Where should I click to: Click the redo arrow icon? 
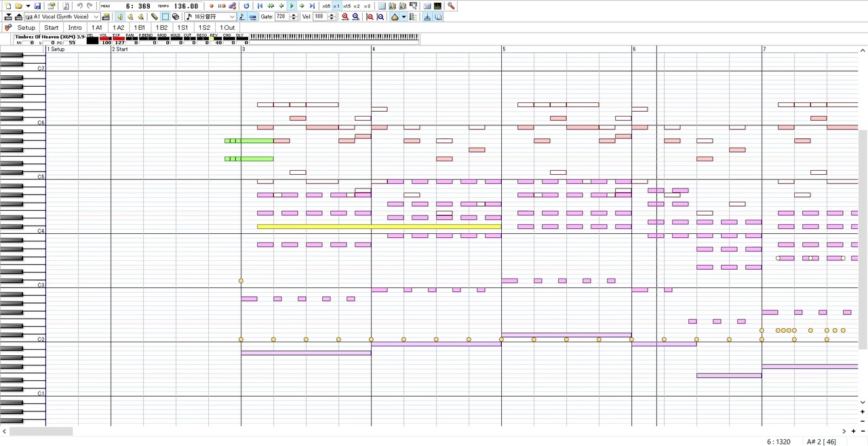point(89,6)
